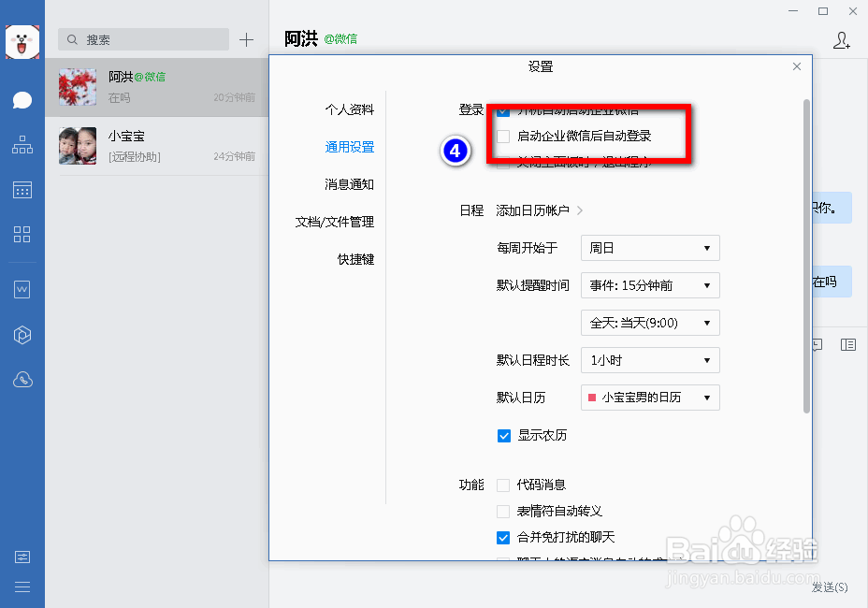Open the 默认日历 dropdown
This screenshot has width=868, height=608.
649,397
